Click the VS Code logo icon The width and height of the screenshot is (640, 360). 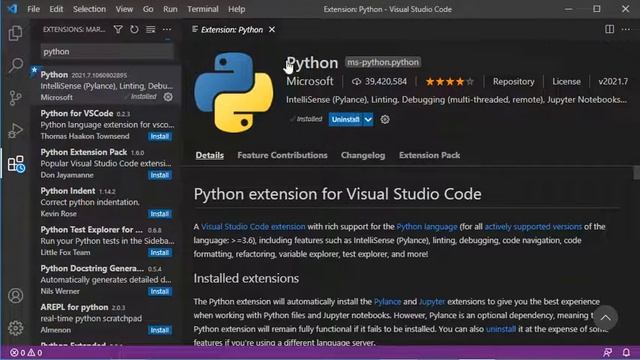[x=13, y=9]
